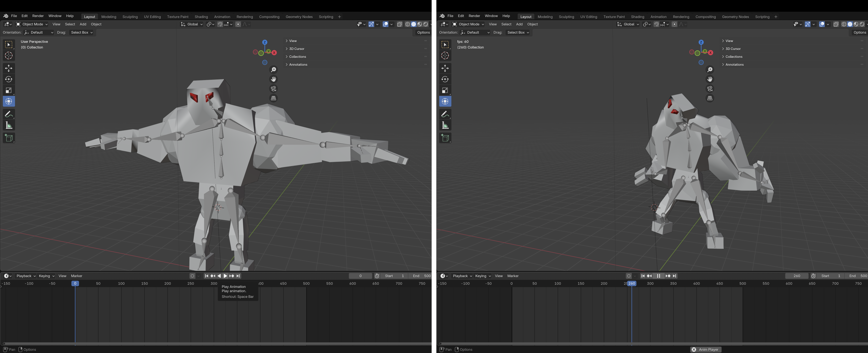Screen dimensions: 868x353
Task: Expand Annotations panel in right sidebar
Action: [734, 64]
